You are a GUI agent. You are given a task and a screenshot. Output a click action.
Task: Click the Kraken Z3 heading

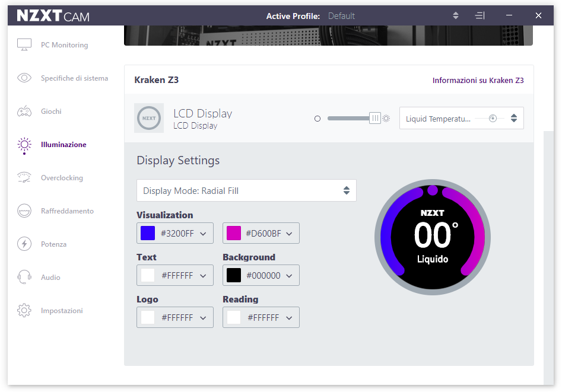(156, 80)
